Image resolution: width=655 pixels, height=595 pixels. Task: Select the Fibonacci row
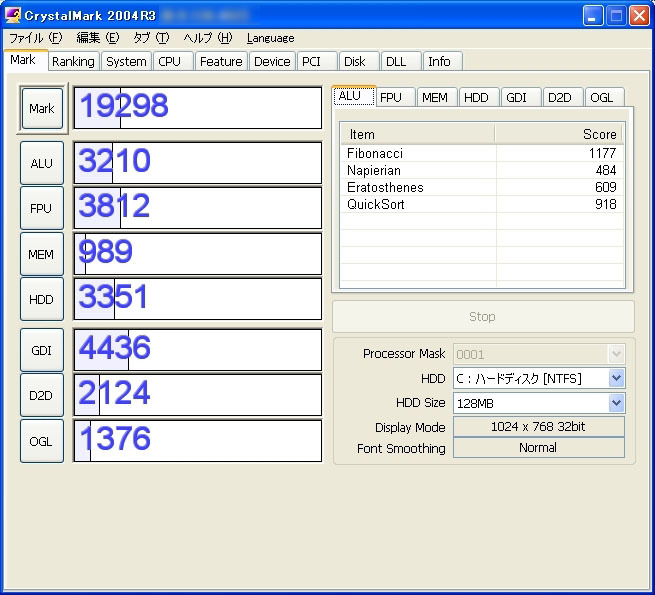click(x=482, y=153)
